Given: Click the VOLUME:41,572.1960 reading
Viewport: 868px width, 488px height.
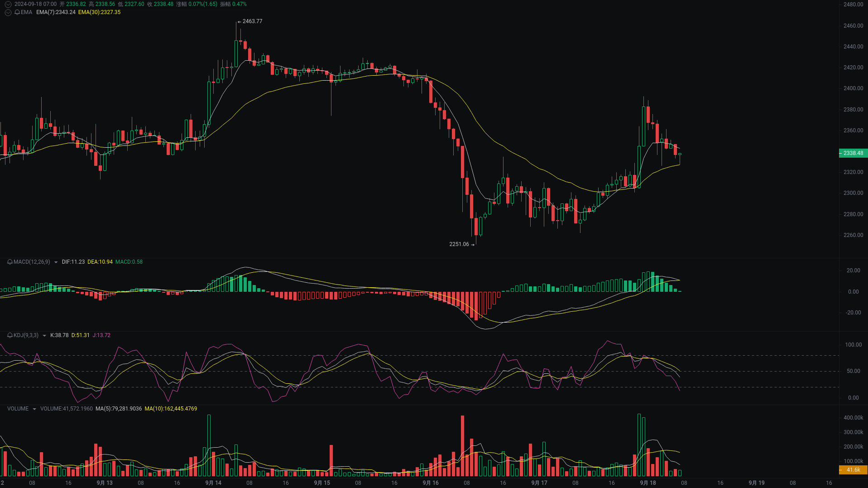Looking at the screenshot, I should [67, 409].
